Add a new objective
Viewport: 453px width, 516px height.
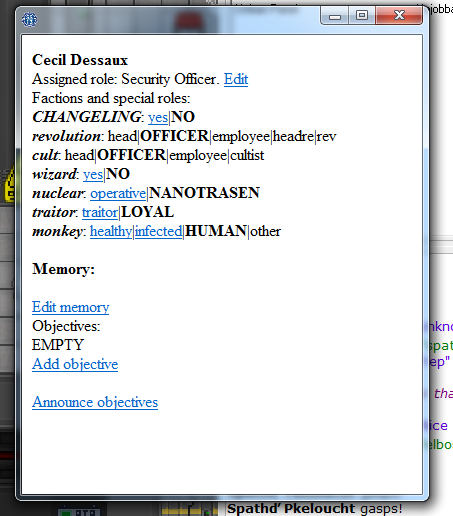point(75,364)
